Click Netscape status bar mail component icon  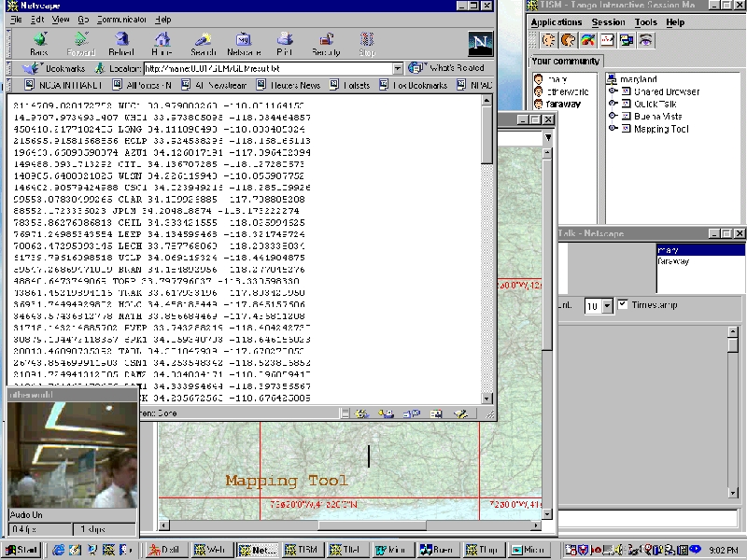[x=386, y=413]
